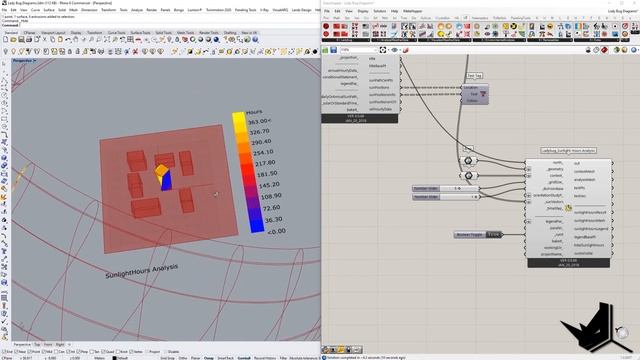This screenshot has width=640, height=360.
Task: Toggle Record History in status bar
Action: point(265,358)
